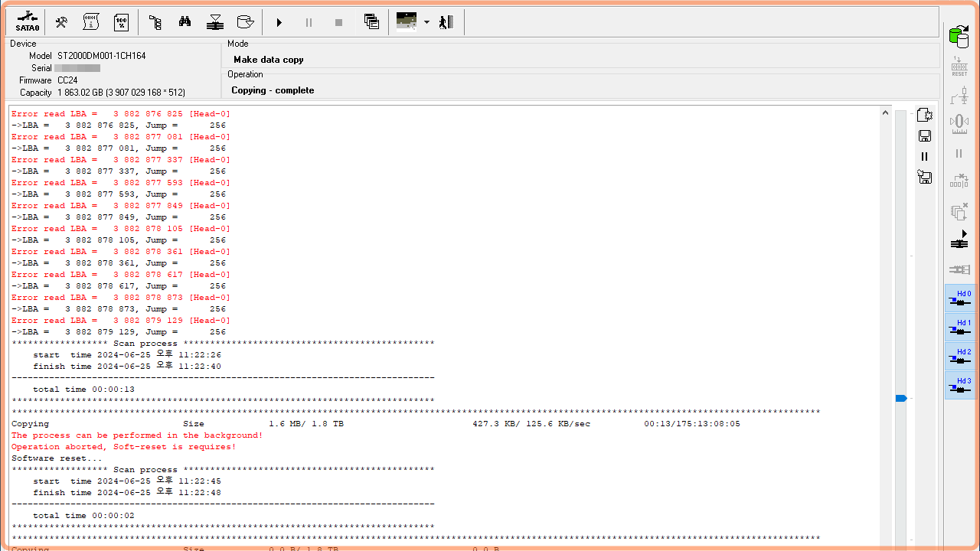
Task: Click 'total time 00:00:02' log line
Action: coord(83,516)
